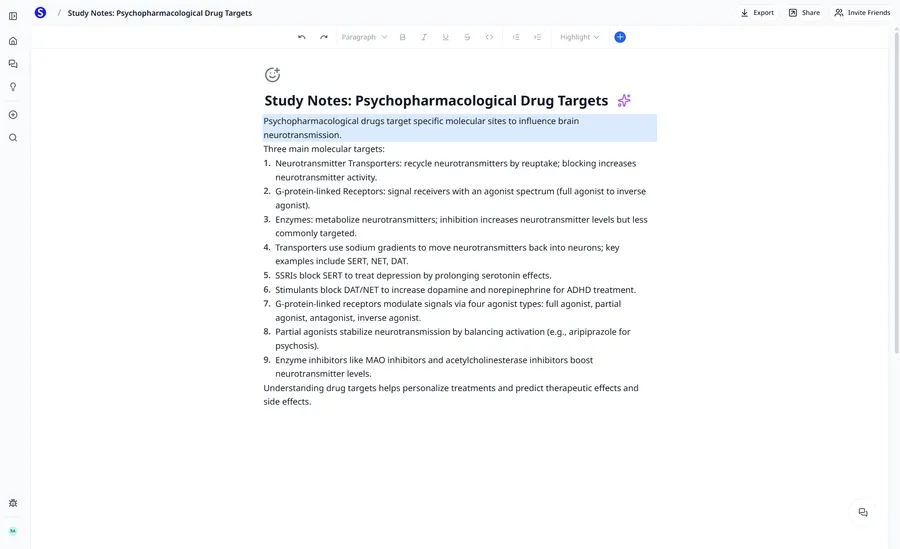Click the blue plus insert button
Screen dimensions: 900x549
pyautogui.click(x=620, y=37)
